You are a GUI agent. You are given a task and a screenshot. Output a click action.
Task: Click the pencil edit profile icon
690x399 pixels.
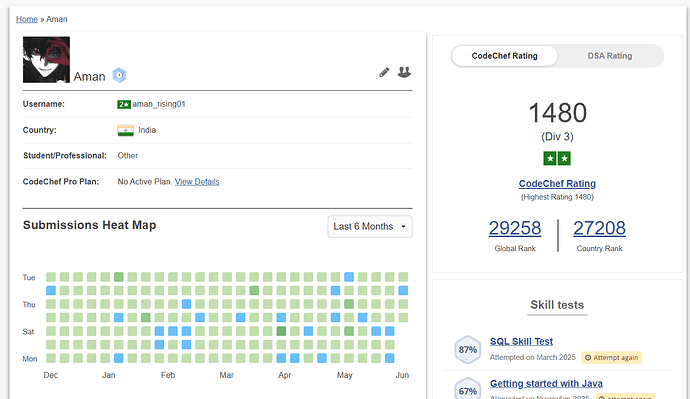(384, 73)
